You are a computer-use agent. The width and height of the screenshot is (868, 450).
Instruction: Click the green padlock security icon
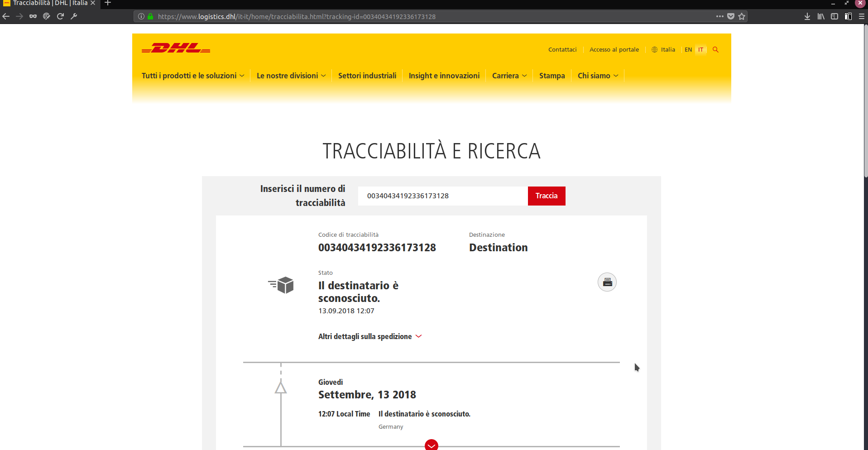point(150,16)
